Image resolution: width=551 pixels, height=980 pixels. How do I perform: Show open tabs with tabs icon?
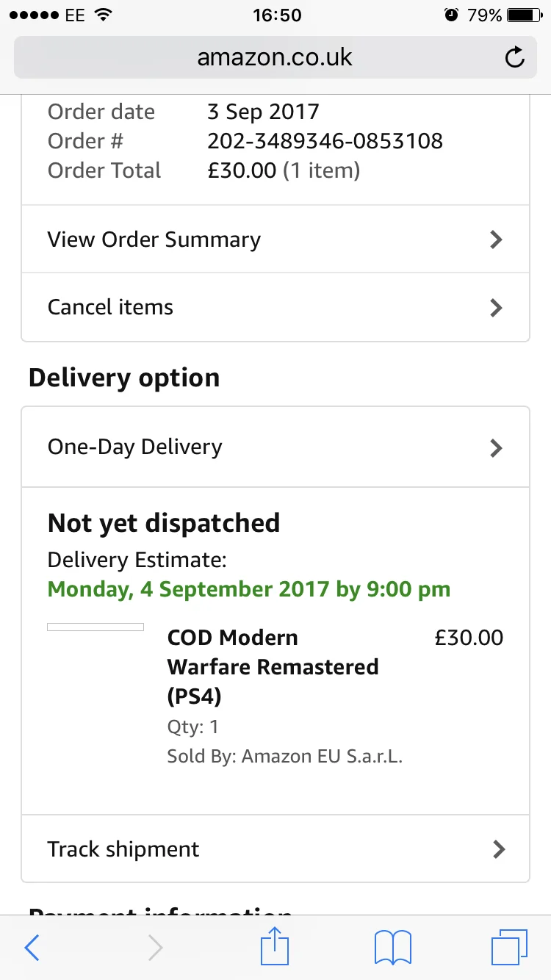point(509,947)
